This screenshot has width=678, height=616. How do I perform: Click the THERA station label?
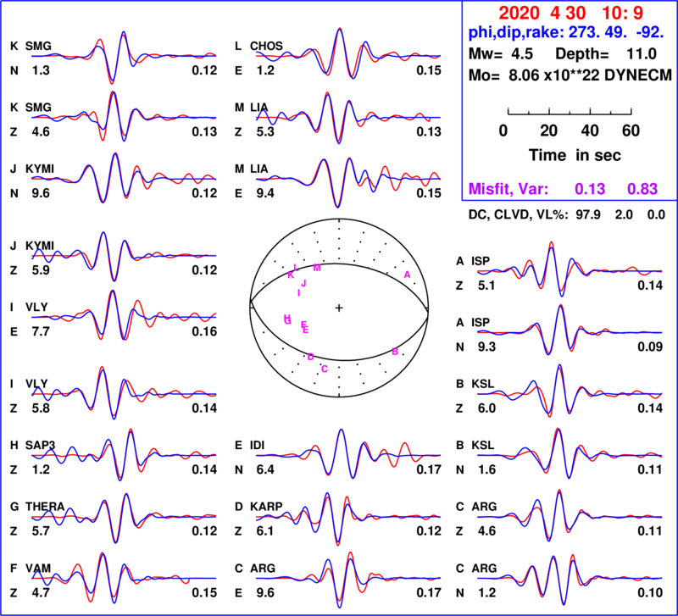tap(45, 507)
